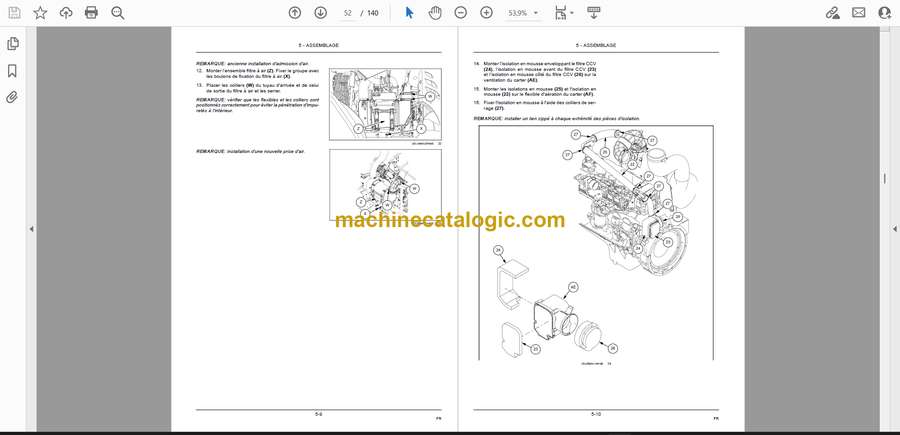Send the file by email
The width and height of the screenshot is (900, 435).
pos(859,13)
